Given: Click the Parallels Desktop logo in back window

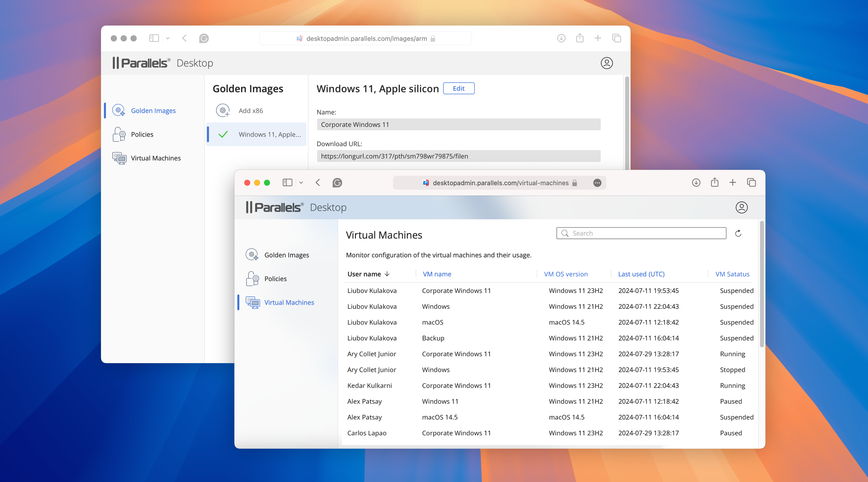Looking at the screenshot, I should point(162,63).
